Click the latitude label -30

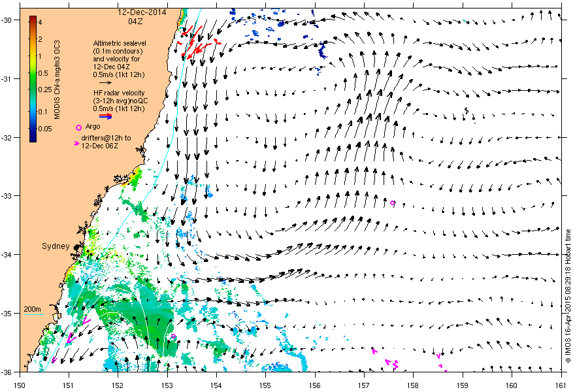pyautogui.click(x=7, y=20)
